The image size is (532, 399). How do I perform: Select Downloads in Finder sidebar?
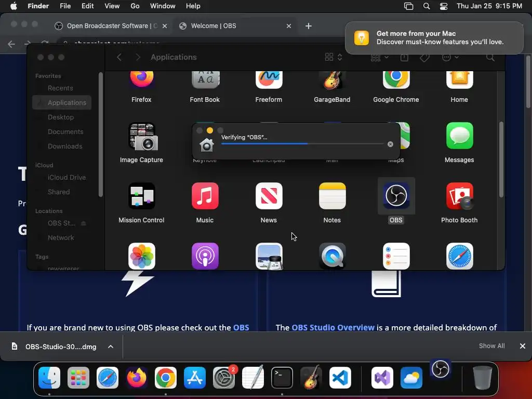point(65,146)
